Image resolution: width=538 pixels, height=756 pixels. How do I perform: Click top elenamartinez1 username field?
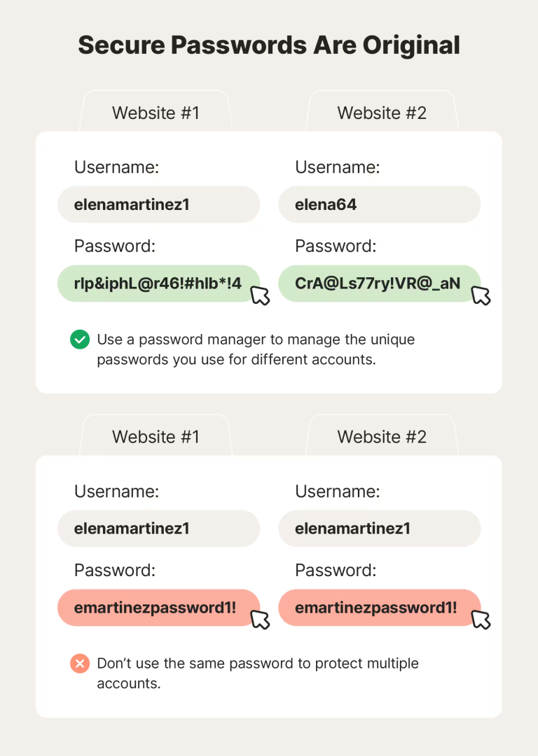click(x=159, y=204)
